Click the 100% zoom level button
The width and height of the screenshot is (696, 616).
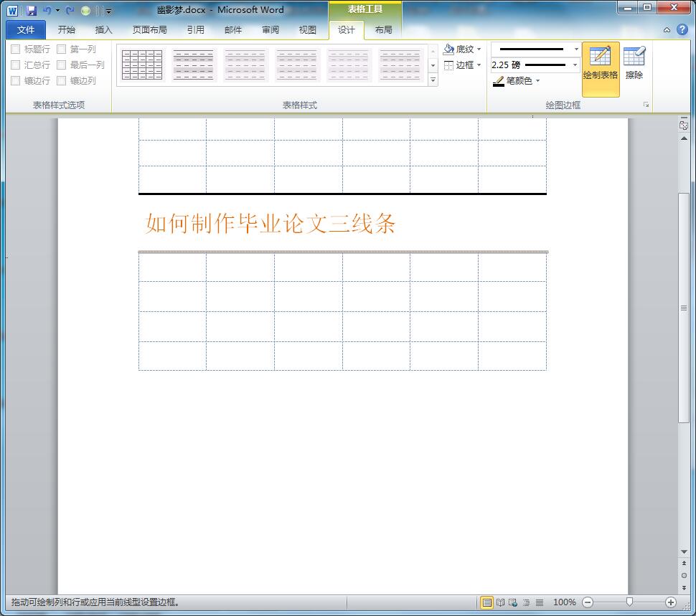(564, 602)
